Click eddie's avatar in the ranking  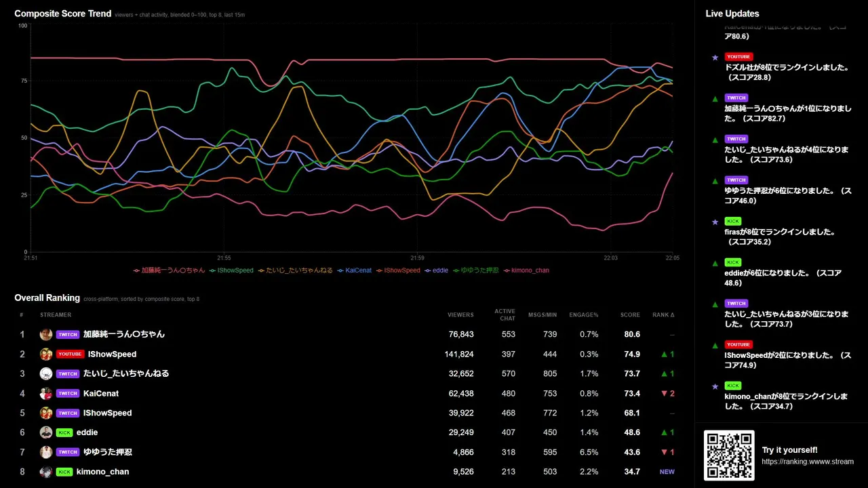click(x=46, y=432)
